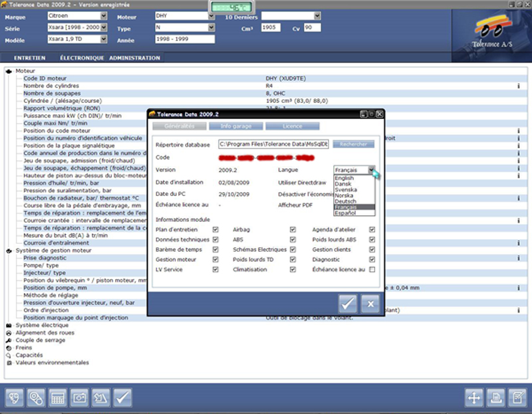The width and height of the screenshot is (532, 414).
Task: Uncheck the Airbag module checkbox
Action: point(293,230)
